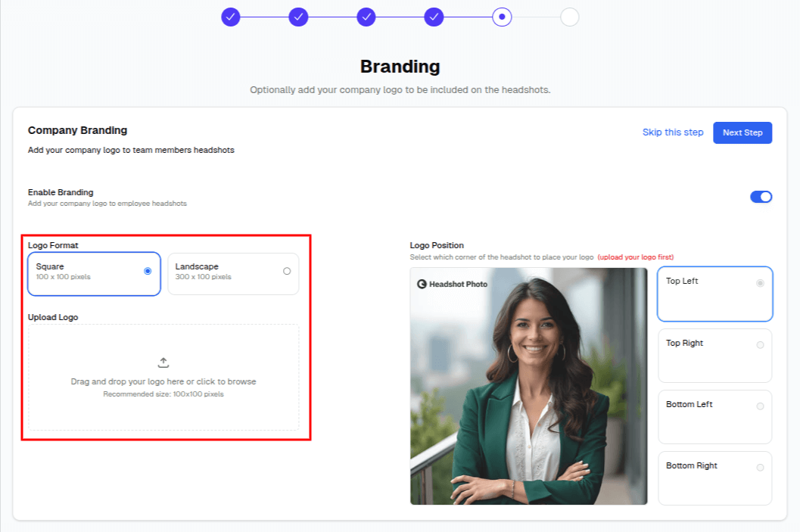The image size is (800, 532).
Task: Click the Headshot Photo logo watermark
Action: click(453, 284)
